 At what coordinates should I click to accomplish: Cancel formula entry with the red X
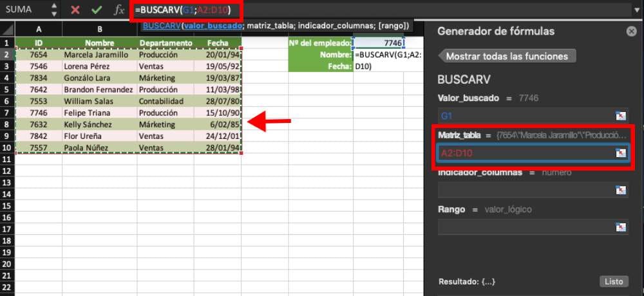point(75,10)
